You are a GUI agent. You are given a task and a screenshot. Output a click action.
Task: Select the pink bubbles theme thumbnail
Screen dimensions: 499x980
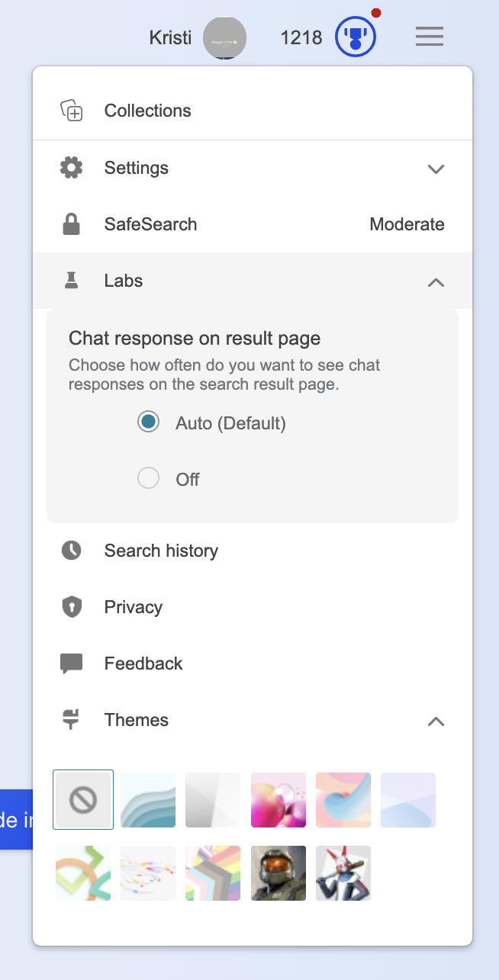pos(278,800)
